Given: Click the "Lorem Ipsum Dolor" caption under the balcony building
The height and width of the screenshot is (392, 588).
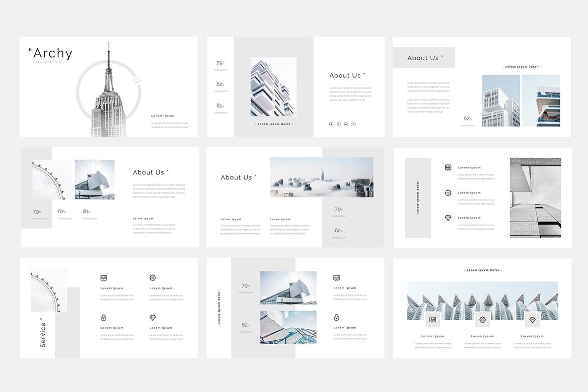Looking at the screenshot, I should tap(274, 124).
